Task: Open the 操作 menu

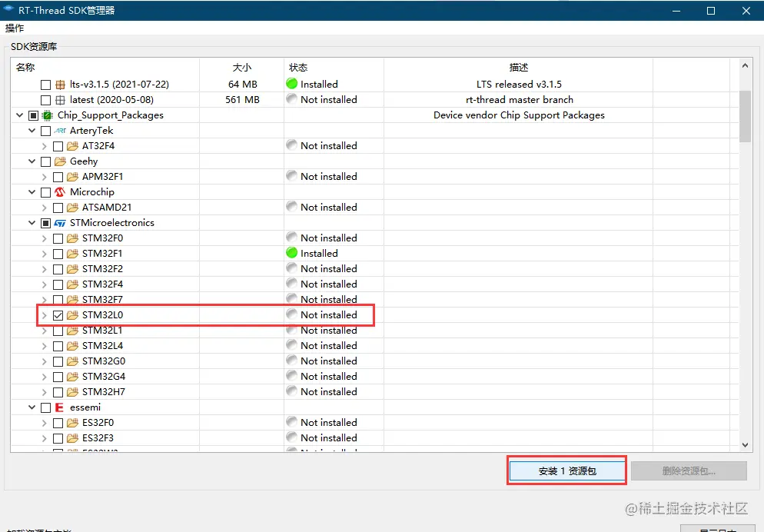Action: [15, 28]
